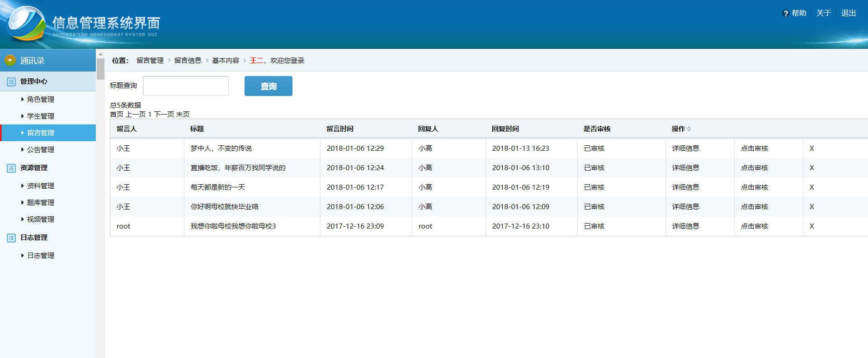Click 点击审核 for 你好啊母校就快毕业咯
The height and width of the screenshot is (358, 868).
(755, 207)
